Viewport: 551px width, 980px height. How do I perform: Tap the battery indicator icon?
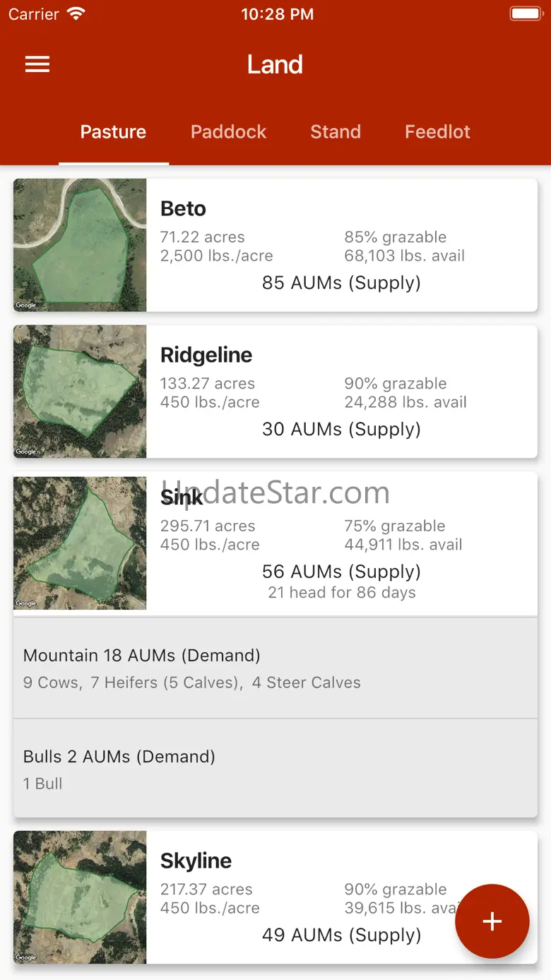[x=525, y=14]
